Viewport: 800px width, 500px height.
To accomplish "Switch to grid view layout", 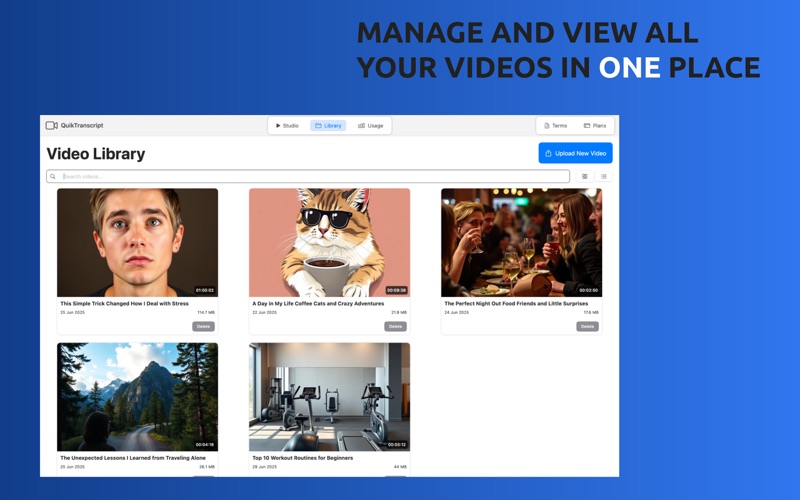I will click(x=585, y=177).
